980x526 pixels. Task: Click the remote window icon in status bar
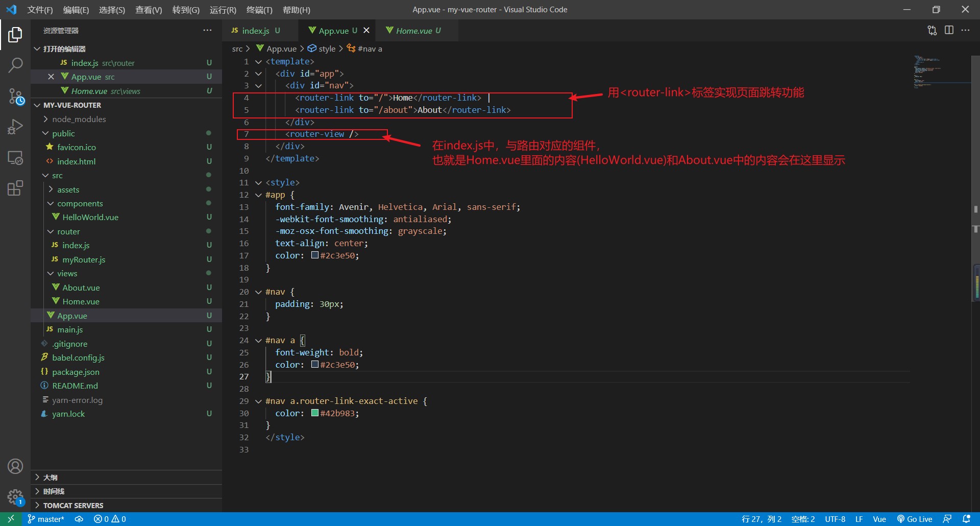(x=11, y=519)
